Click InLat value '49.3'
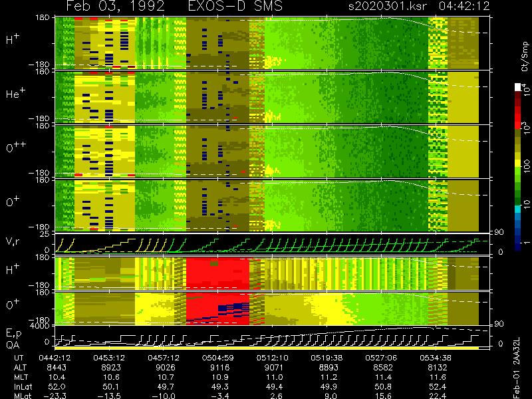The width and height of the screenshot is (532, 399). point(220,387)
